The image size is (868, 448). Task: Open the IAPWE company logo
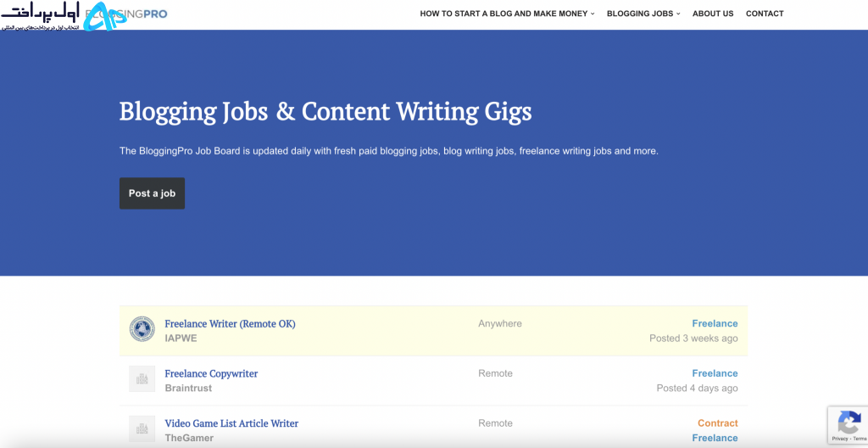[142, 329]
